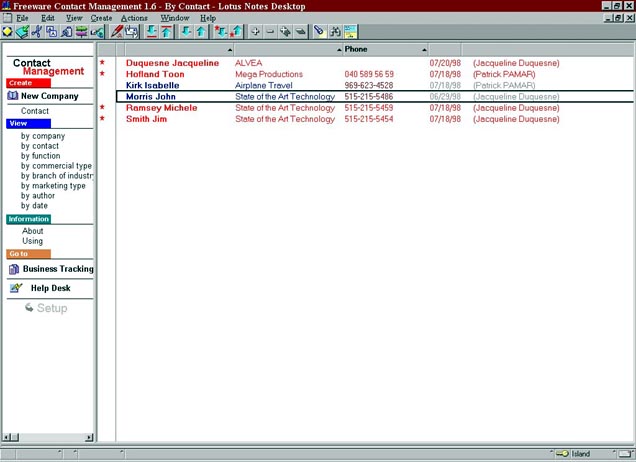Click the rightmost yellow-blue navigator toolbar icon
636x462 pixels.
click(x=350, y=32)
